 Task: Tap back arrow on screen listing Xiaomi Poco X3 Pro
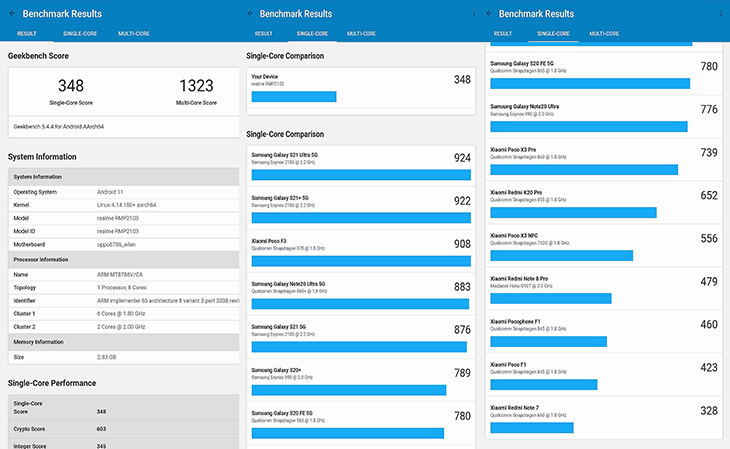click(x=489, y=14)
